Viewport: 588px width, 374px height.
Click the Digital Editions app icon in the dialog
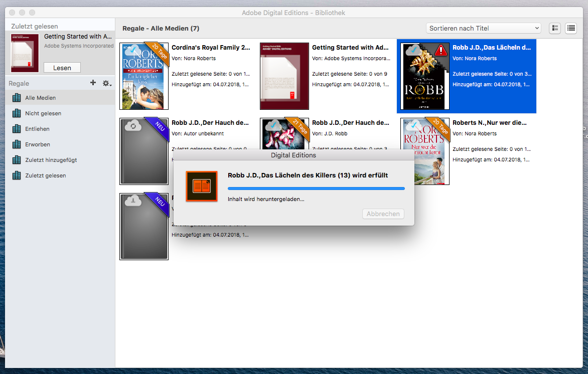click(x=202, y=186)
